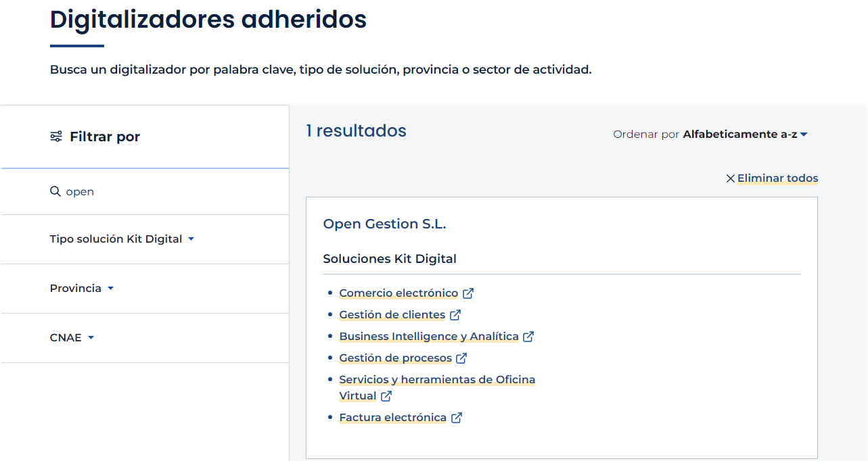Click the X icon to remove all filters
Viewport: 868px width, 461px height.
pos(730,178)
